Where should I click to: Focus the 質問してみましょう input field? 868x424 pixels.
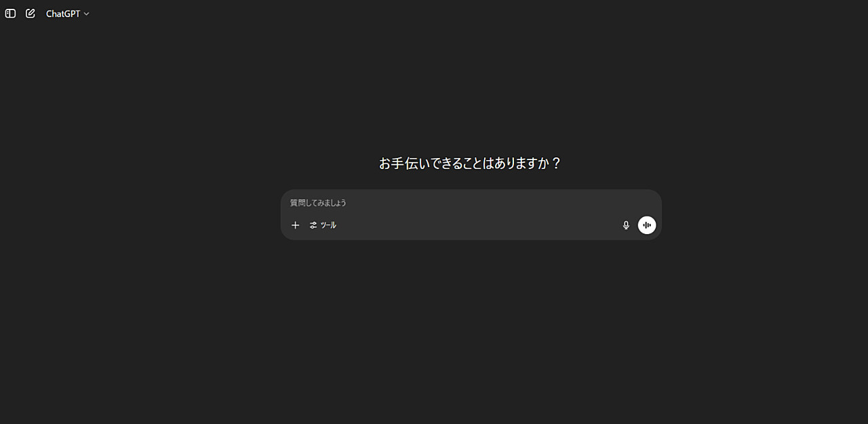471,203
